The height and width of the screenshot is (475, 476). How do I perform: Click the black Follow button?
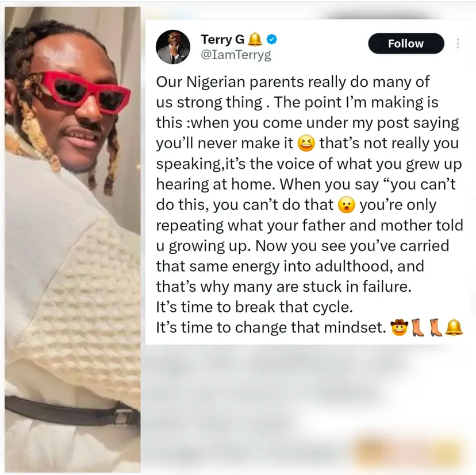point(406,44)
